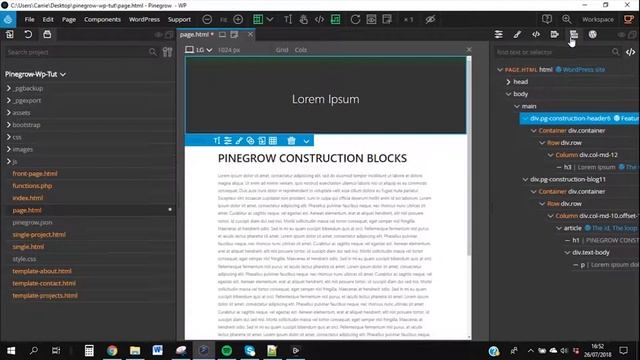This screenshot has width=640, height=360.
Task: Open the Support menu
Action: [179, 19]
